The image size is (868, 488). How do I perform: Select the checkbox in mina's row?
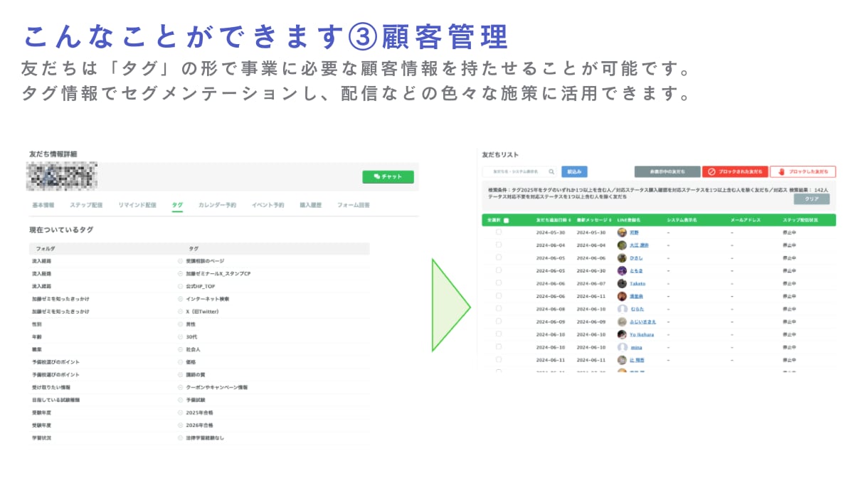point(499,348)
